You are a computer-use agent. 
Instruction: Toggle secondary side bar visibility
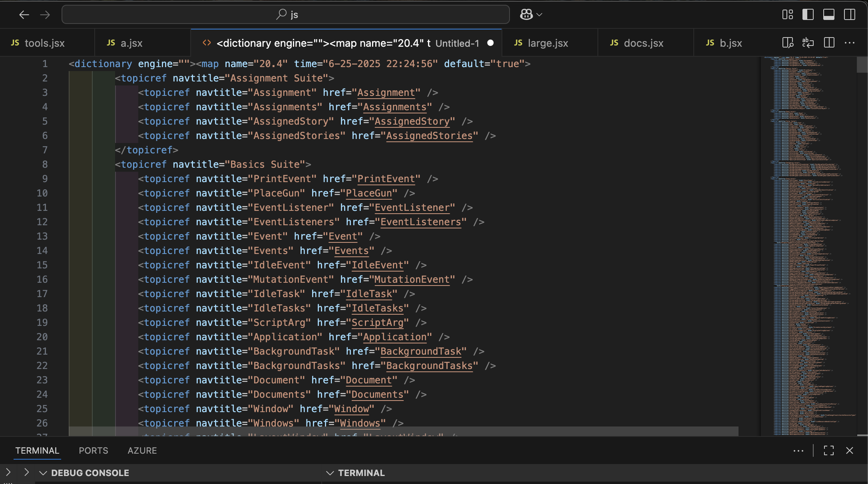tap(850, 15)
